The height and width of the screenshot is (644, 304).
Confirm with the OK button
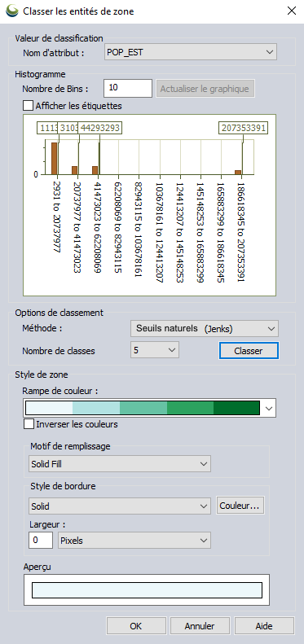pos(136,626)
